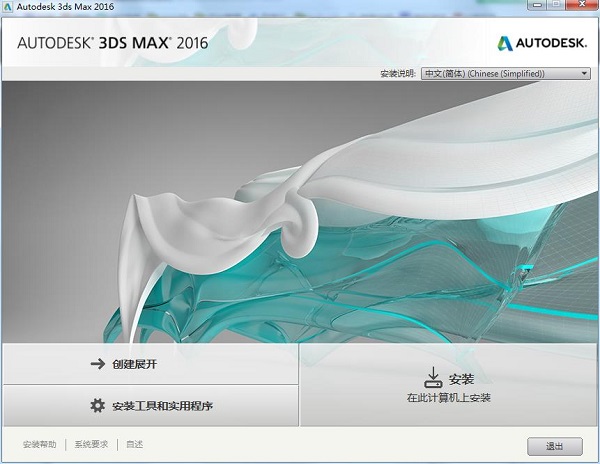This screenshot has height=464, width=600.
Task: Click the download-to-drive icon above 在此计算机上安装
Action: tap(432, 377)
